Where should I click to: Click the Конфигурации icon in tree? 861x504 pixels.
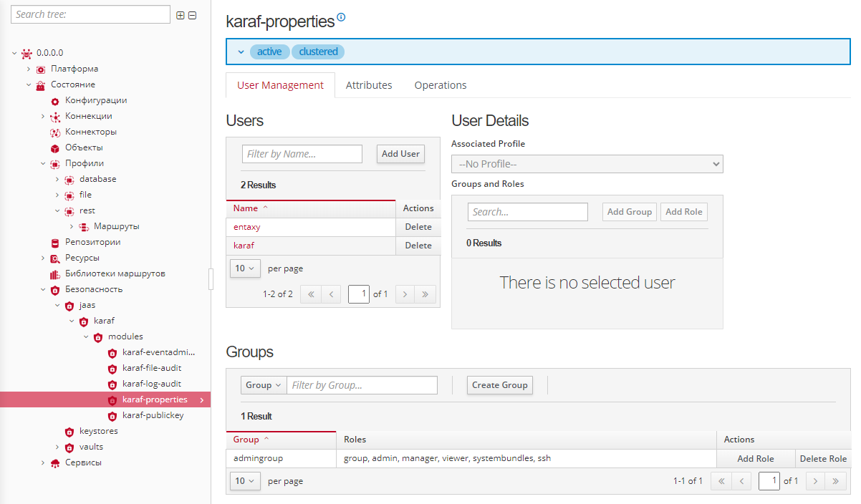point(55,101)
